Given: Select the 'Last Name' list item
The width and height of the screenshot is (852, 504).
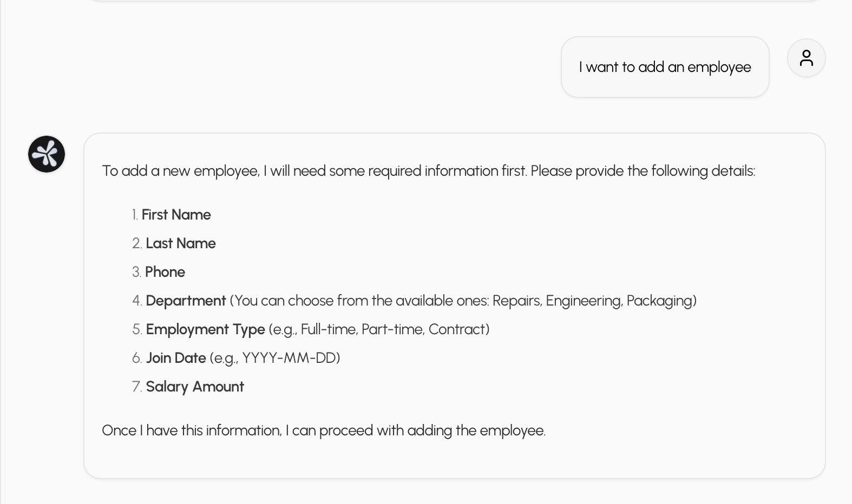Looking at the screenshot, I should pyautogui.click(x=181, y=243).
